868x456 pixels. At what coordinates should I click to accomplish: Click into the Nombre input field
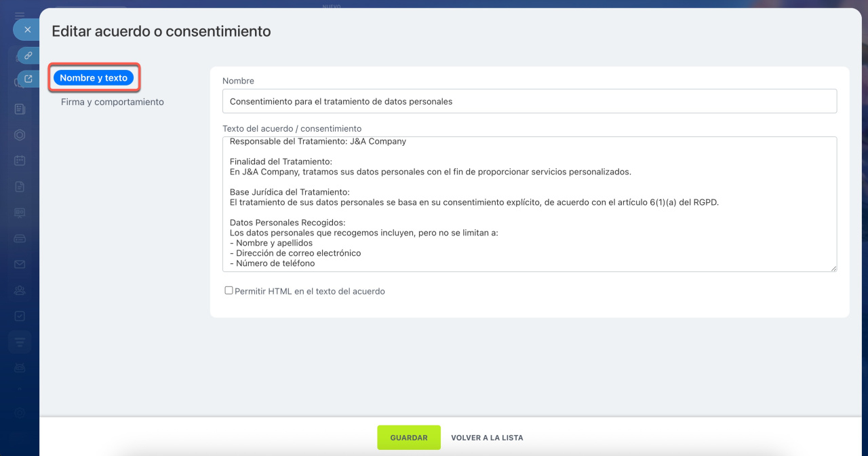[x=529, y=101]
